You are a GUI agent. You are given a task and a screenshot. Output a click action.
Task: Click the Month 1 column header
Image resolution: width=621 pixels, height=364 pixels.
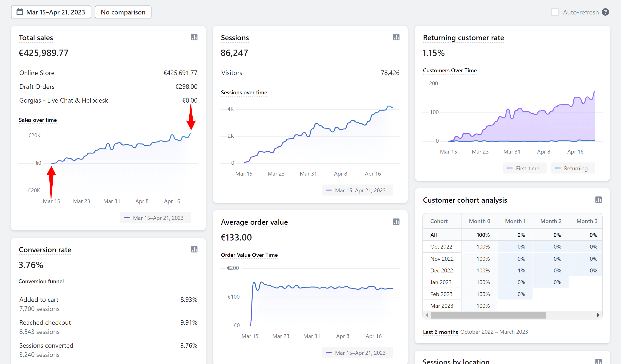(515, 221)
